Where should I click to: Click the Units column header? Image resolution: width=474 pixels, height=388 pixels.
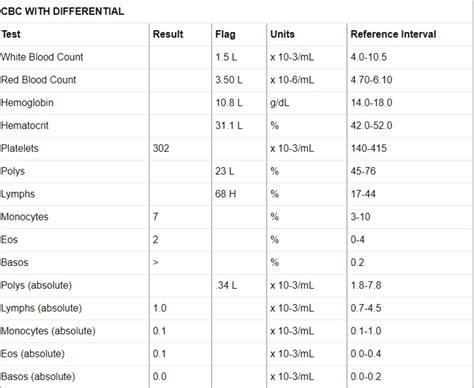[282, 34]
